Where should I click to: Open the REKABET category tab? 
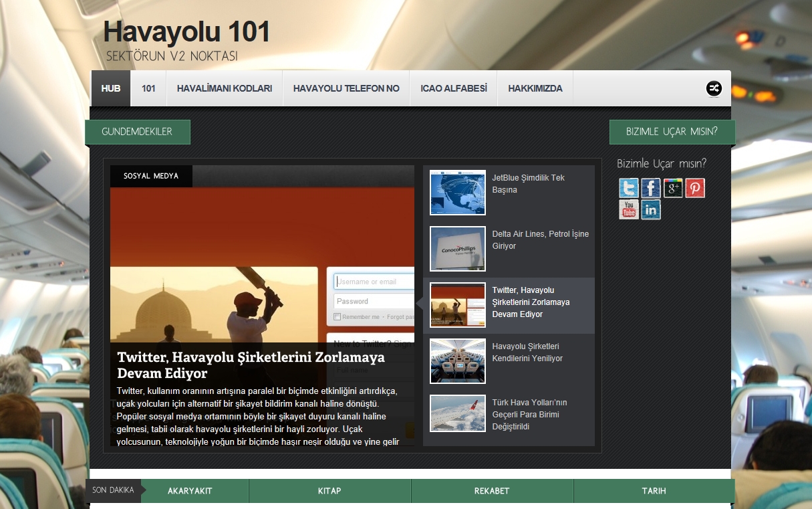[x=492, y=491]
